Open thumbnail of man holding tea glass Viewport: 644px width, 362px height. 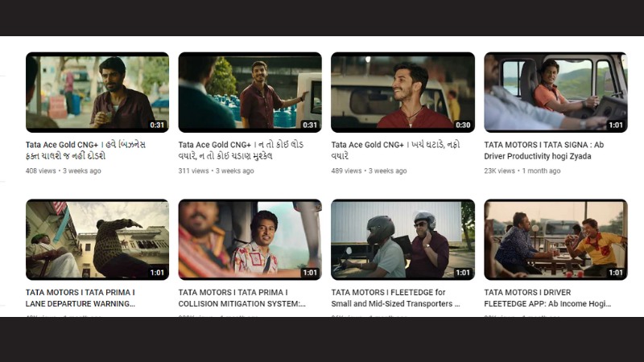[97, 93]
